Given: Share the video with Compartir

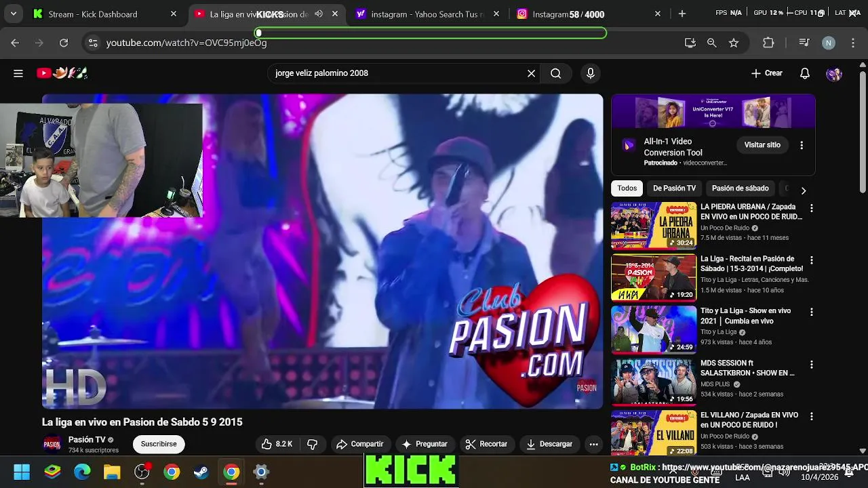Looking at the screenshot, I should [x=360, y=444].
